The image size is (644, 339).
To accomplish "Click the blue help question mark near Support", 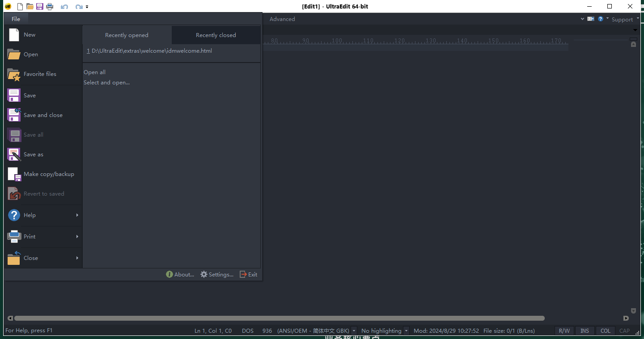I will 601,19.
